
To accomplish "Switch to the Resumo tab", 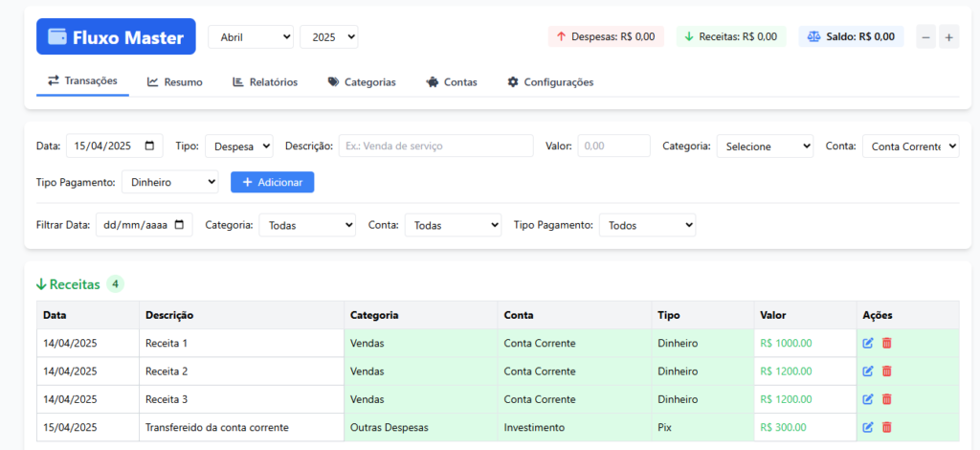I will 174,82.
